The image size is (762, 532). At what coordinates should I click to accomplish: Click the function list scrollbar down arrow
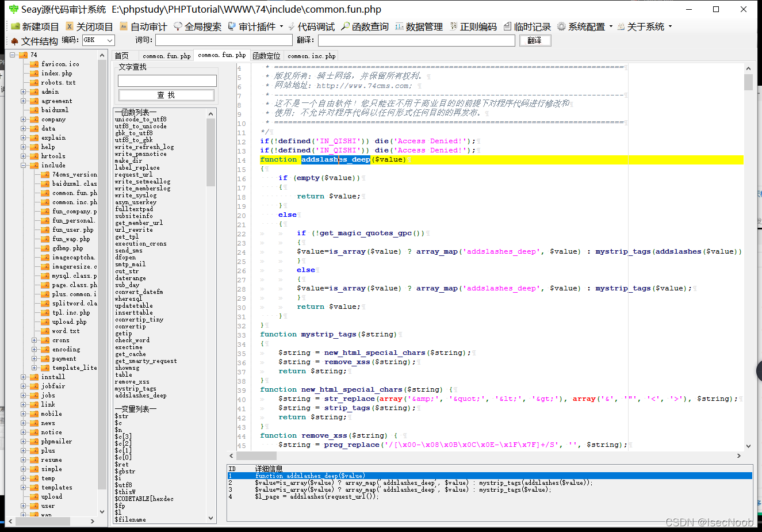coord(210,518)
